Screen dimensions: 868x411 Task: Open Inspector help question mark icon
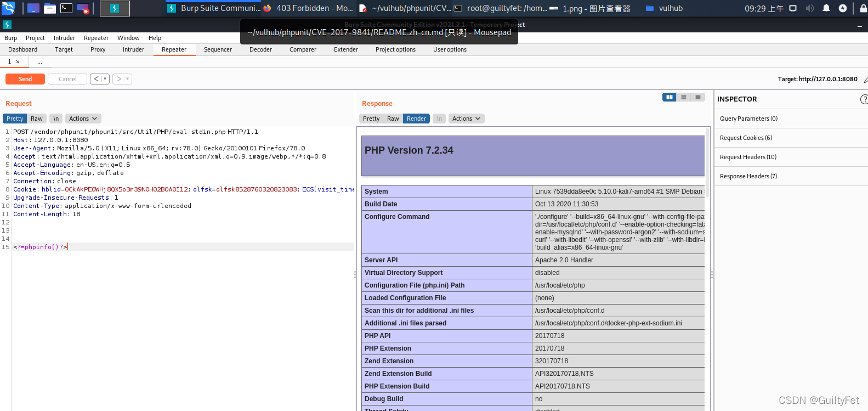(x=864, y=99)
